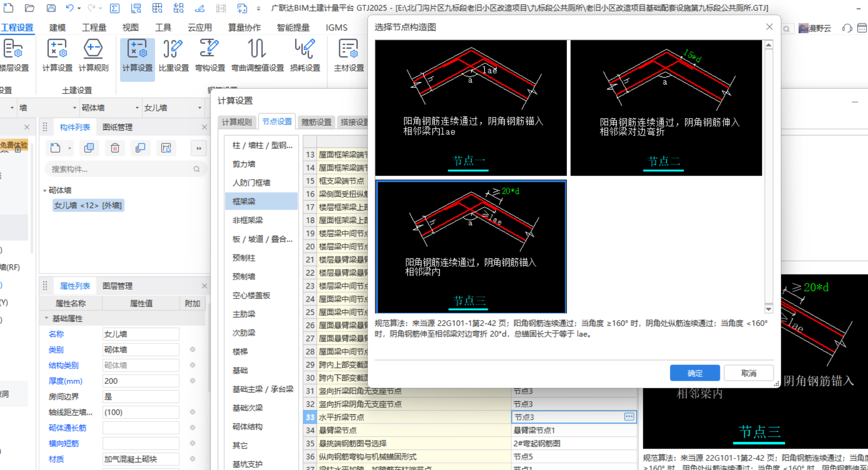Viewport: 868px width, 470px height.
Task: Select 非框架梁 in the 计算设置 category list
Action: tap(247, 220)
